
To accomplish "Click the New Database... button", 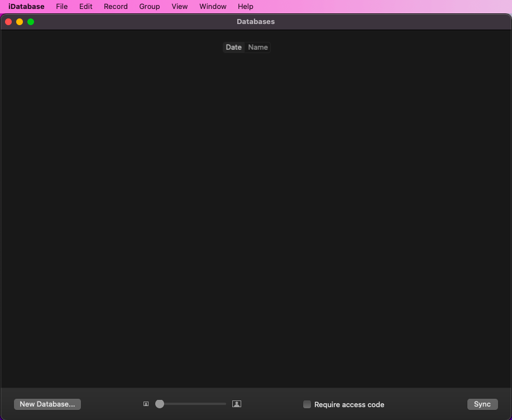I will point(47,404).
